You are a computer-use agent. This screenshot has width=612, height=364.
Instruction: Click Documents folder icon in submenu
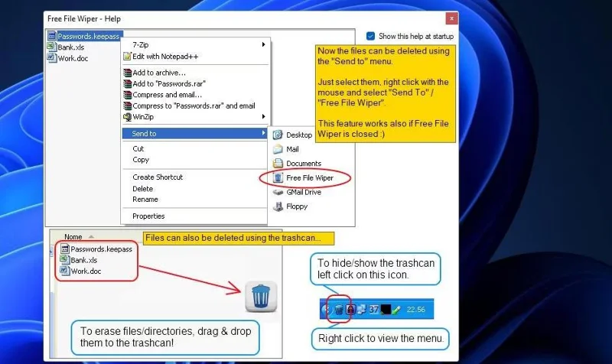(x=278, y=163)
